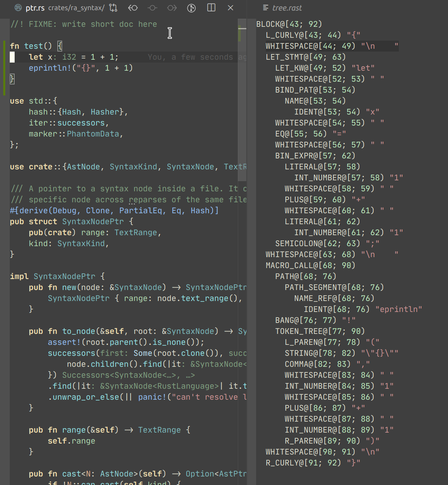Click the 'Successors<SyntaxNode<…>, …>' inlay hint
The height and width of the screenshot is (485, 448).
coord(128,375)
